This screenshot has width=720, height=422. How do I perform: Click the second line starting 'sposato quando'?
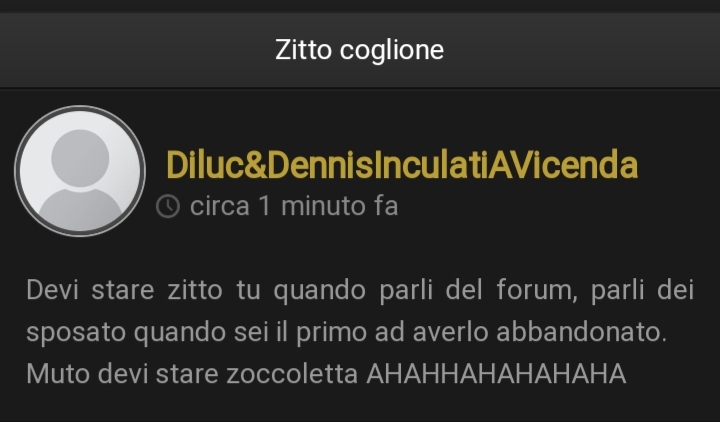point(346,332)
